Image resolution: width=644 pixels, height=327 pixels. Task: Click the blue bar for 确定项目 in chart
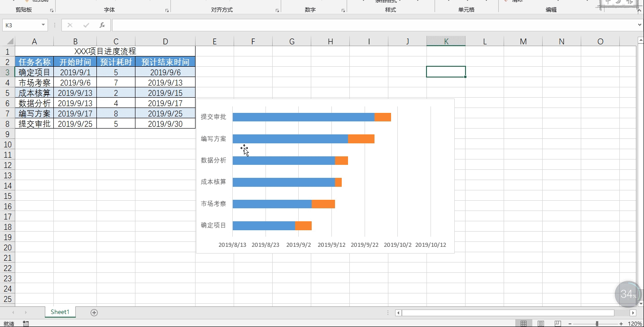264,226
